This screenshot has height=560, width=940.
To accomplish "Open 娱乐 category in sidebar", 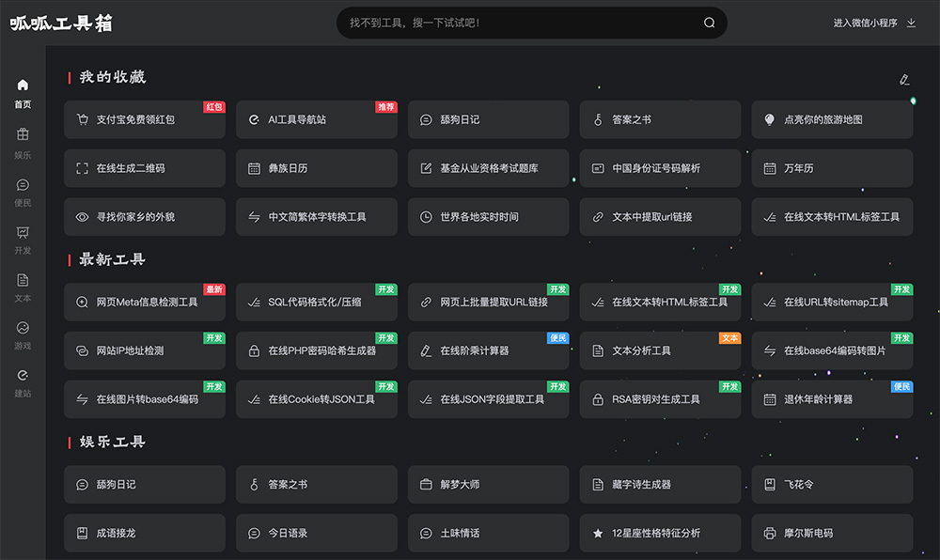I will pos(23,143).
